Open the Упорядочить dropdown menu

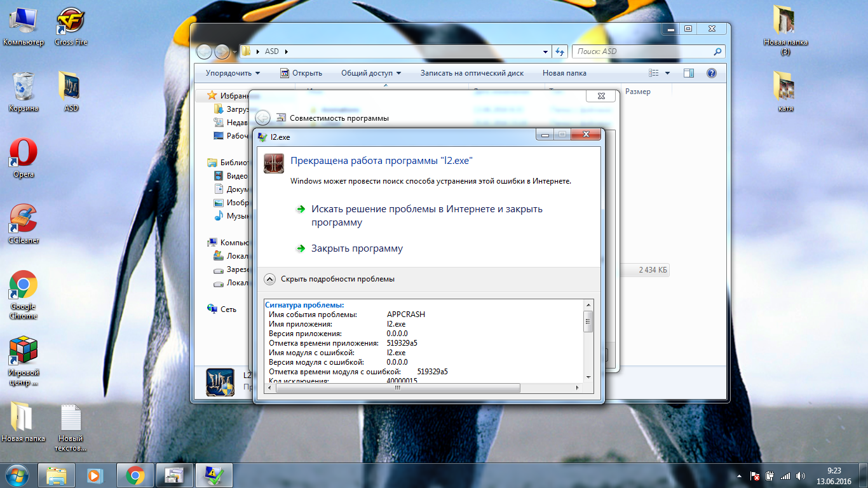click(x=233, y=73)
